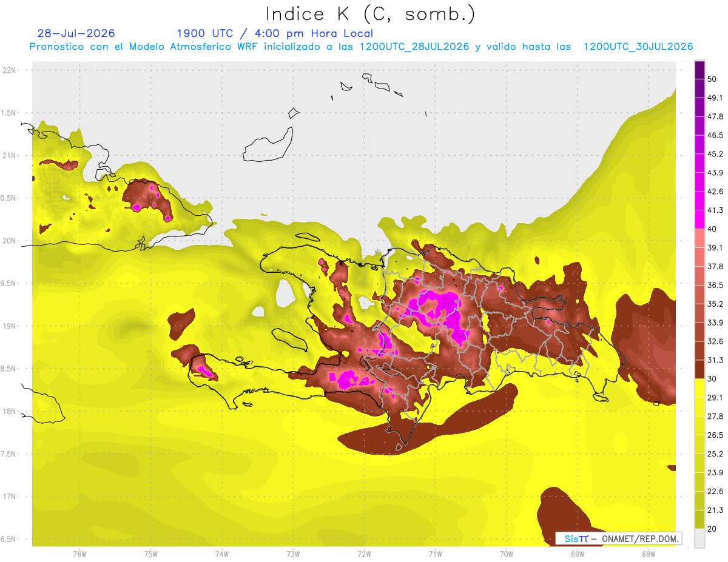The height and width of the screenshot is (562, 728).
Task: Click the '72W' longitude axis label
Action: coord(364,554)
